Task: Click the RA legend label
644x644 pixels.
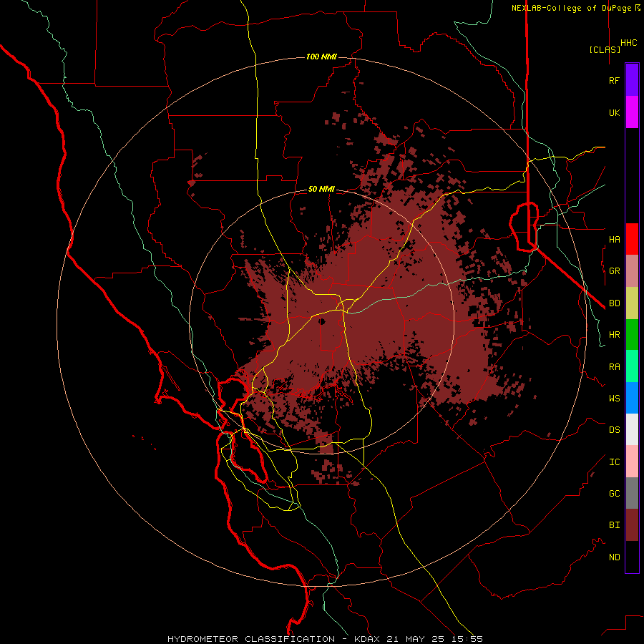Action: 614,367
